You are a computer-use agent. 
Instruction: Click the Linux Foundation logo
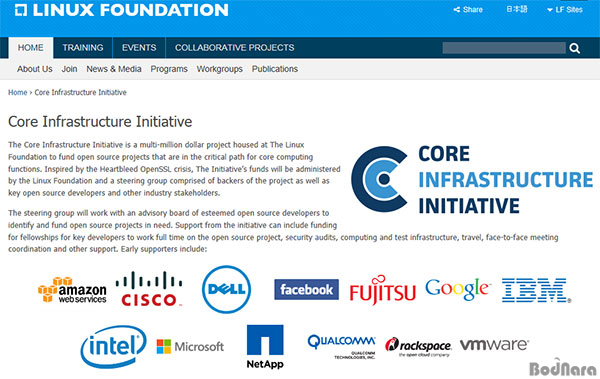(x=121, y=10)
